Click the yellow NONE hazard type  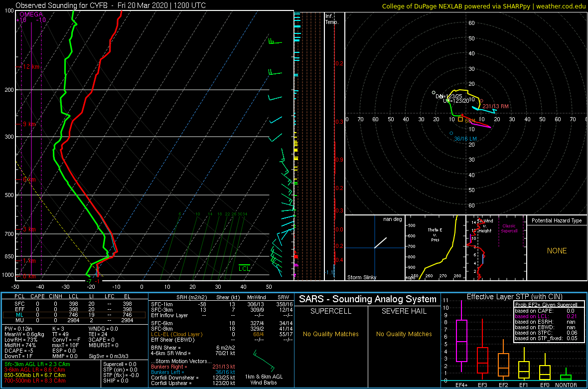click(557, 251)
